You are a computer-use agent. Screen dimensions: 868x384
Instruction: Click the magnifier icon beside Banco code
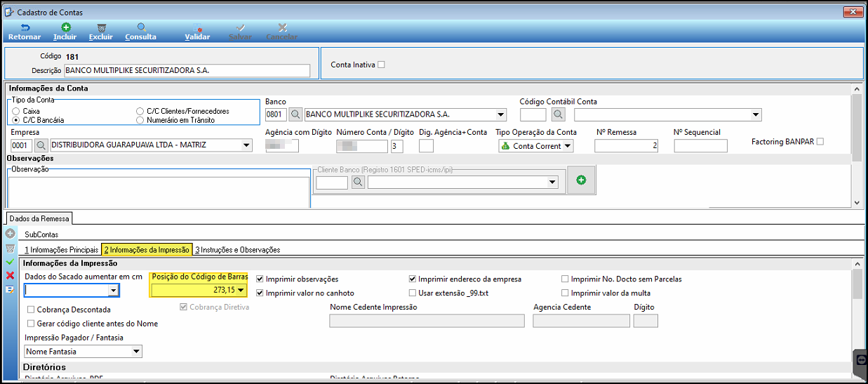pos(296,114)
